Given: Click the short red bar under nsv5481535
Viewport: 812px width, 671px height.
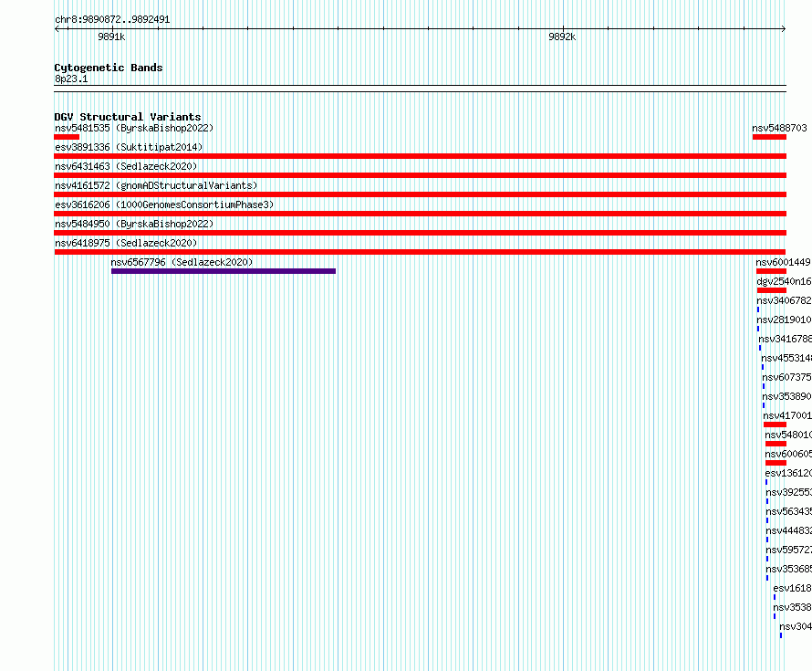Looking at the screenshot, I should click(67, 137).
